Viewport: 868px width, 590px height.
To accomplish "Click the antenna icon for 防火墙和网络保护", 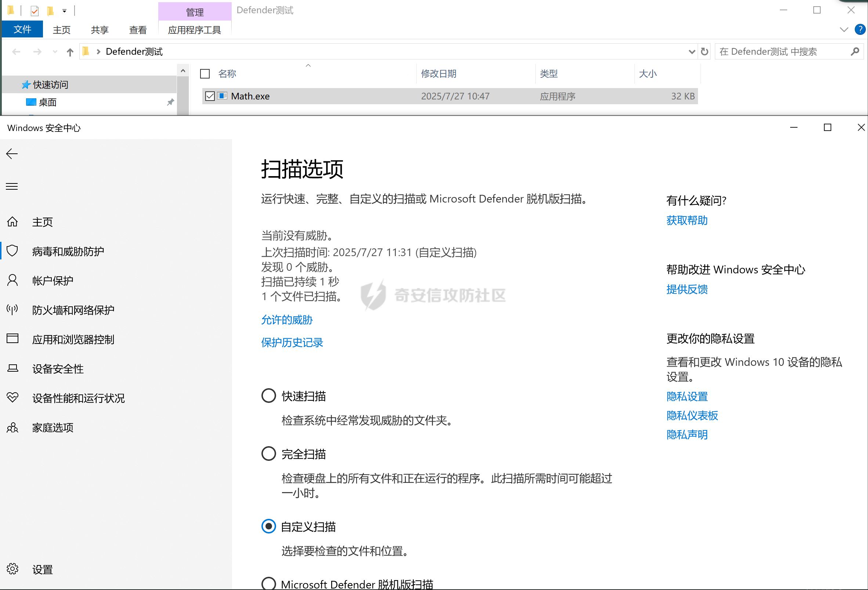I will pos(12,309).
